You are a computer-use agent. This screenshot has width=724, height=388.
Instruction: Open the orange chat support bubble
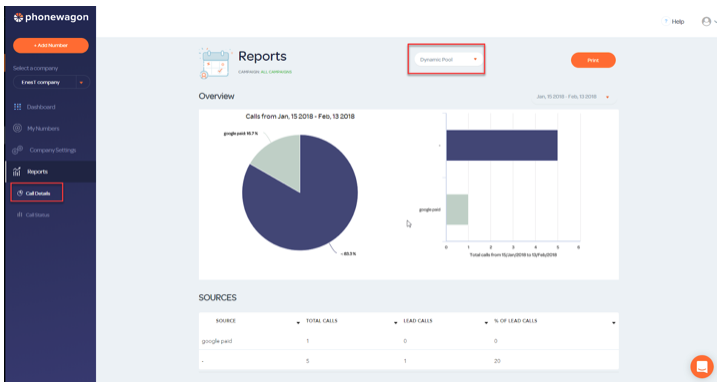[x=702, y=367]
